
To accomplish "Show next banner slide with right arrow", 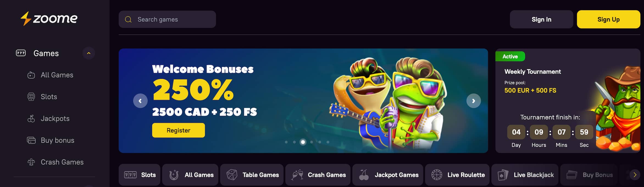I will [x=474, y=101].
